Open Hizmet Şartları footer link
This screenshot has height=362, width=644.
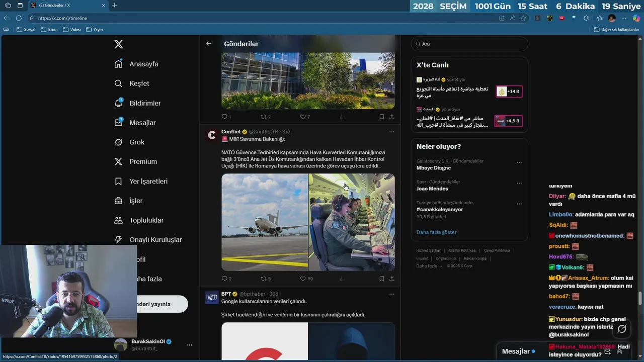(x=429, y=250)
